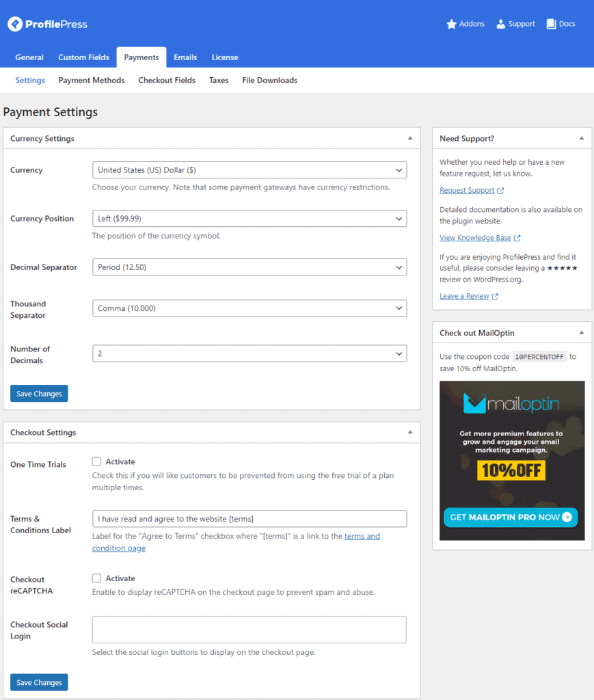Open the Checkout Fields sub-tab

(x=167, y=81)
